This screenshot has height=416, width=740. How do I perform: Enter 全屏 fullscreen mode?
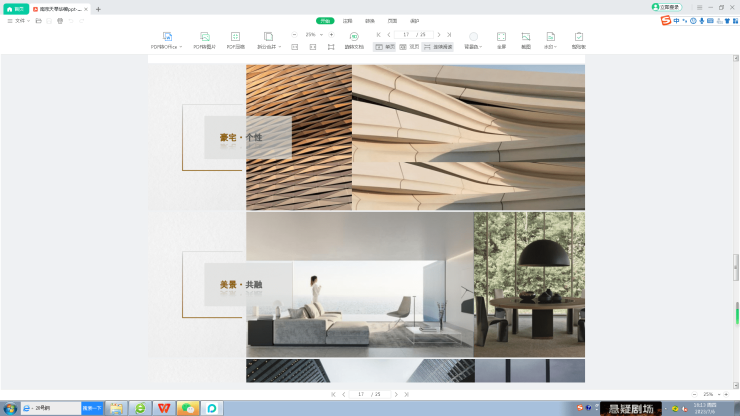tap(501, 36)
